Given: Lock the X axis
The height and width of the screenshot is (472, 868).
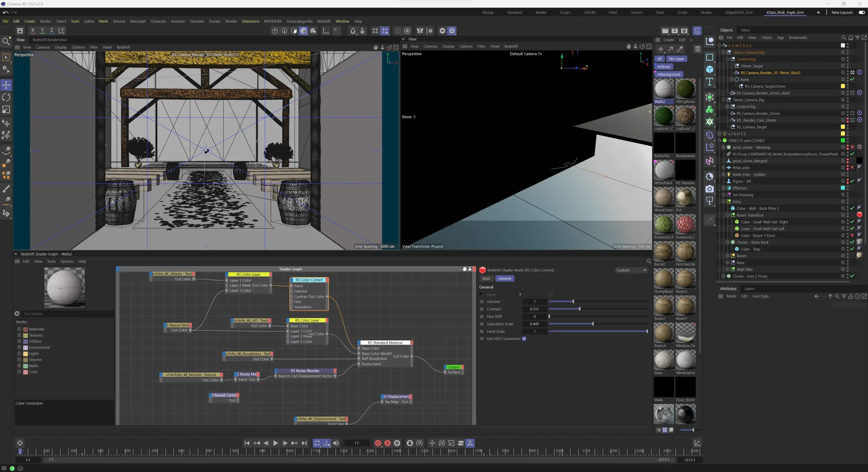Looking at the screenshot, I should pyautogui.click(x=33, y=31).
